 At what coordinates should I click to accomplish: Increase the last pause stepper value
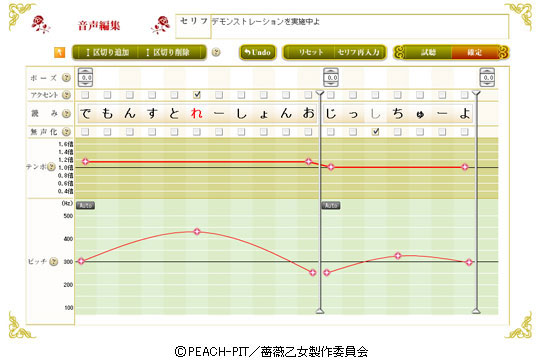point(487,71)
